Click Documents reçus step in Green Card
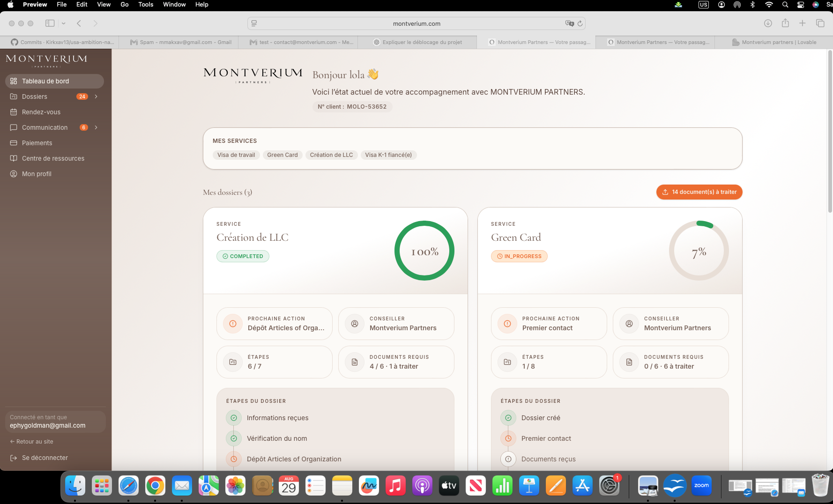 (x=548, y=459)
